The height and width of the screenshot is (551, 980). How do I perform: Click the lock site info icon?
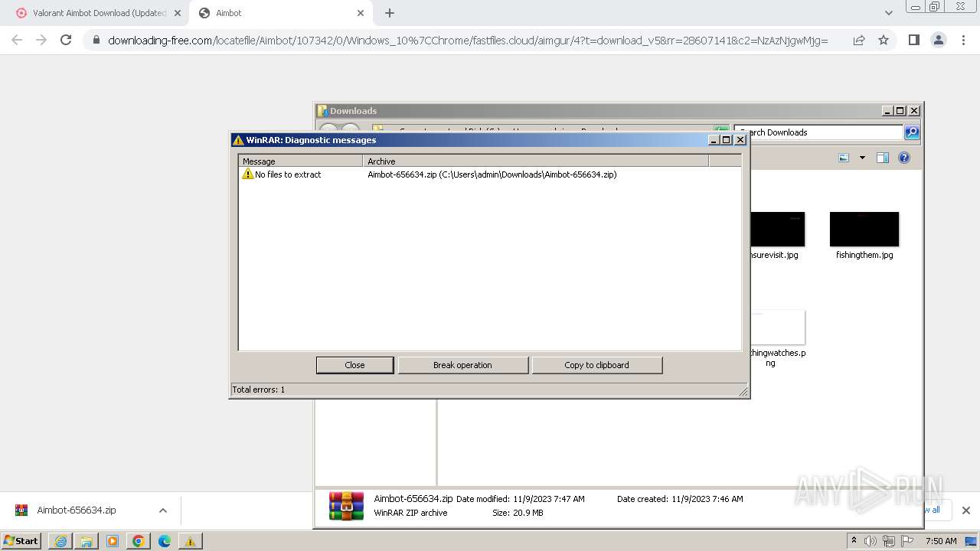96,41
